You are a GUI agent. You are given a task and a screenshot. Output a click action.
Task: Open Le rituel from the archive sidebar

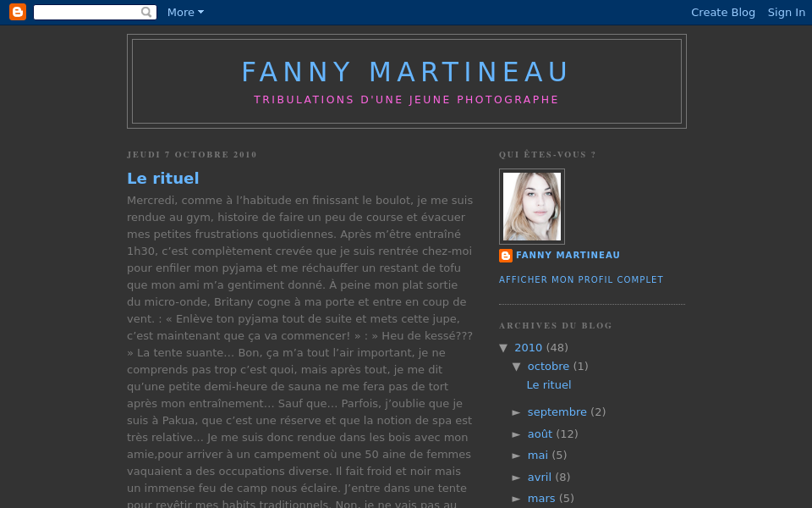pyautogui.click(x=548, y=384)
